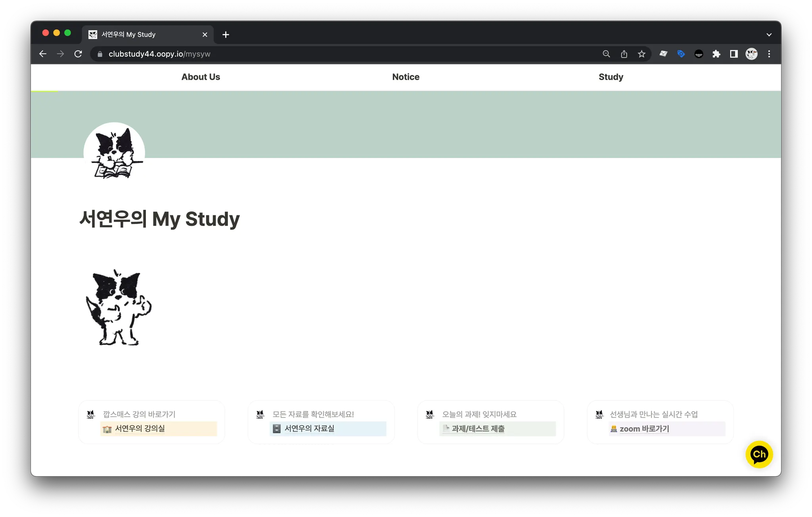
Task: Go to the Notice menu item
Action: click(x=406, y=77)
